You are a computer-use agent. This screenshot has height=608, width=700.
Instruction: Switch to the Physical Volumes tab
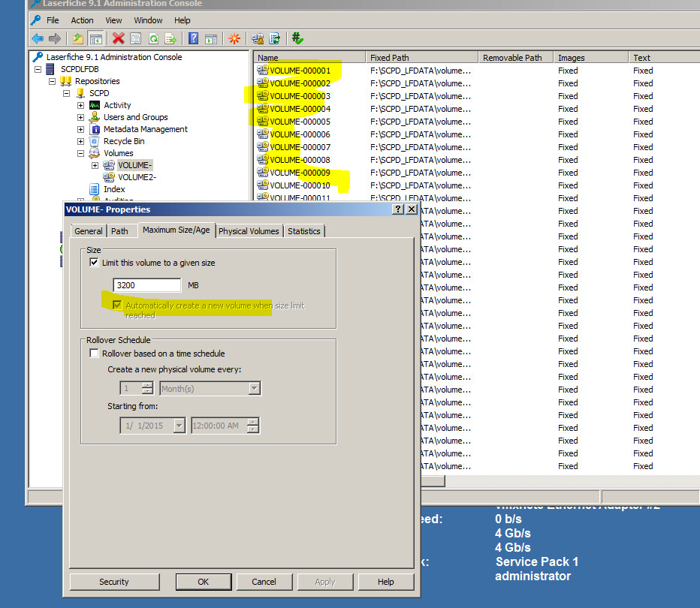pos(249,231)
